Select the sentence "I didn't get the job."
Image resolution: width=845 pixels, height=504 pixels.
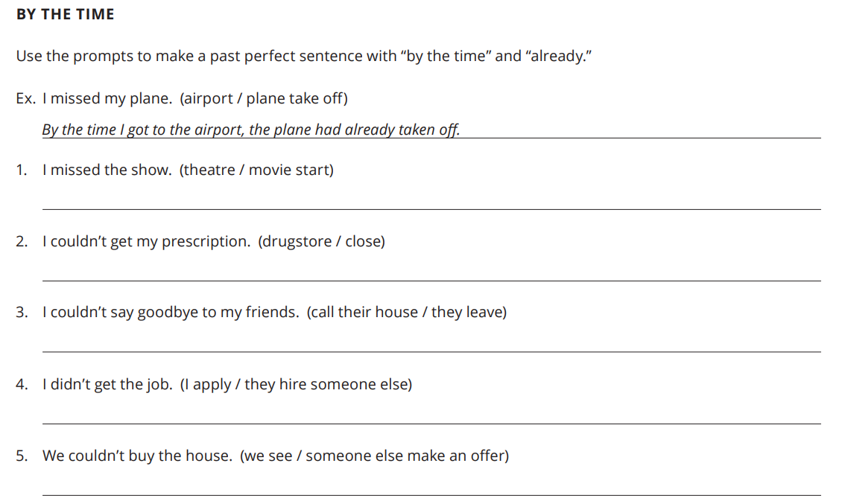point(108,384)
